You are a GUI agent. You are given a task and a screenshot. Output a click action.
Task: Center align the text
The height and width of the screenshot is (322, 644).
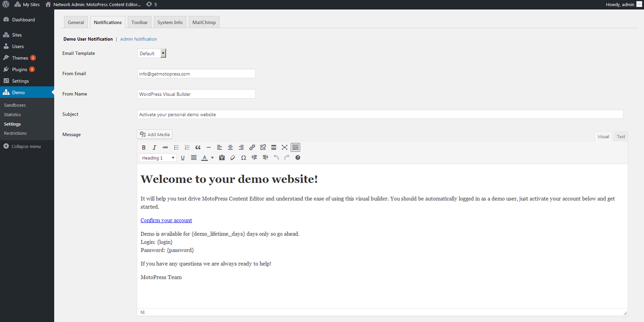[x=230, y=147]
